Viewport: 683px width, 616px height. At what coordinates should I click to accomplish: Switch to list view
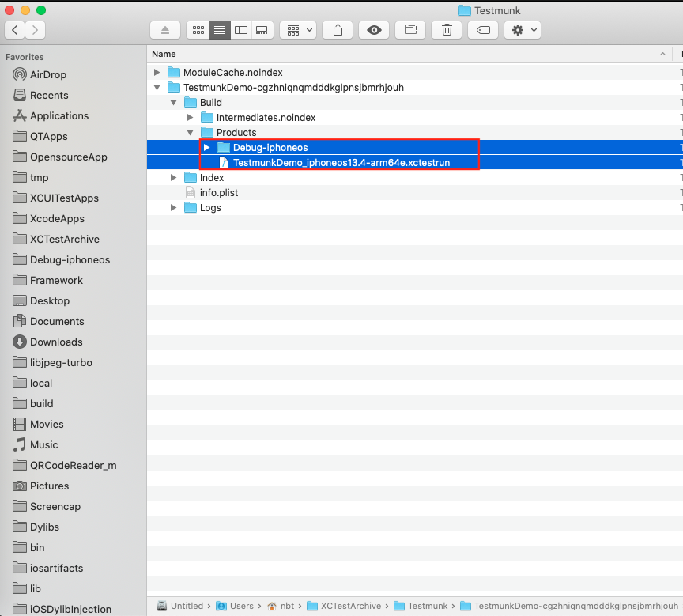pos(220,30)
